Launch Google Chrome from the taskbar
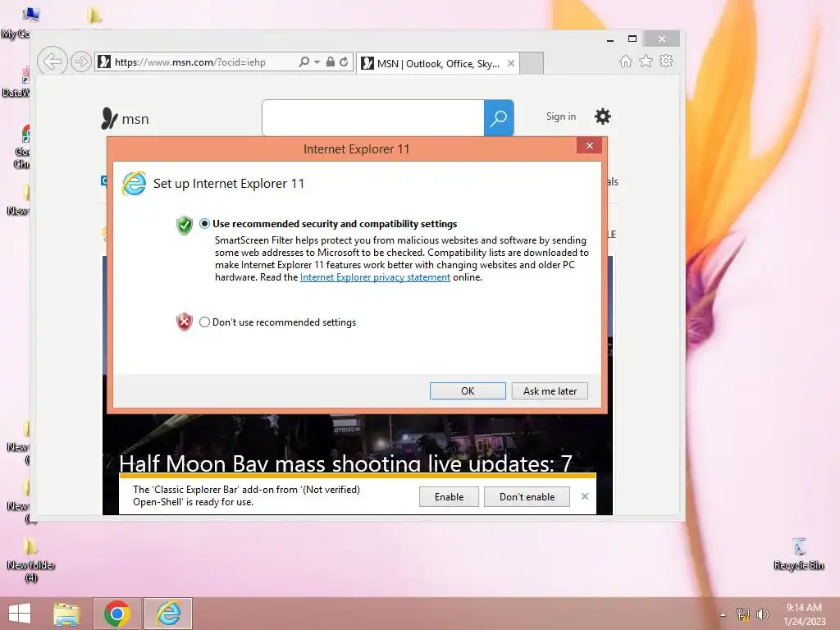This screenshot has height=630, width=840. point(116,614)
